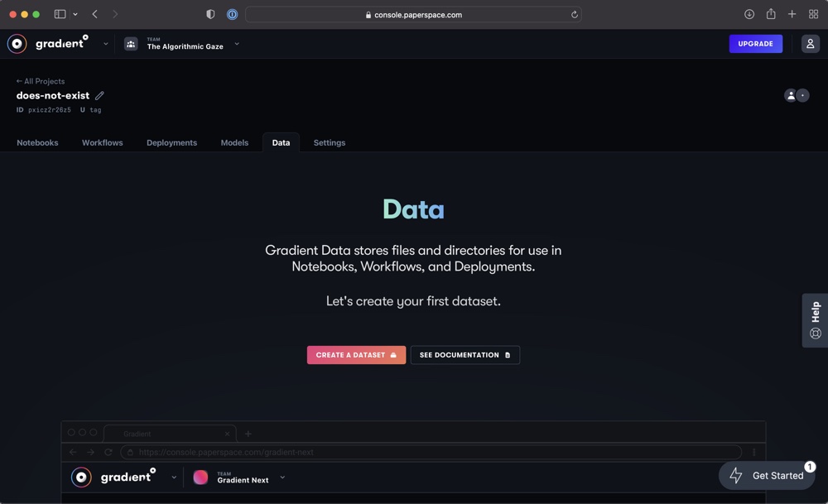Screen dimensions: 828x504
Task: Click the pencil icon to rename does-not-exist
Action: coord(99,95)
